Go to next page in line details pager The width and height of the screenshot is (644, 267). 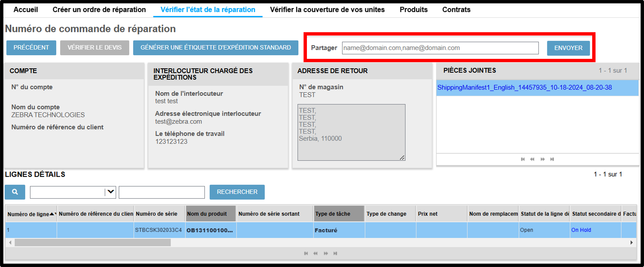(325, 253)
